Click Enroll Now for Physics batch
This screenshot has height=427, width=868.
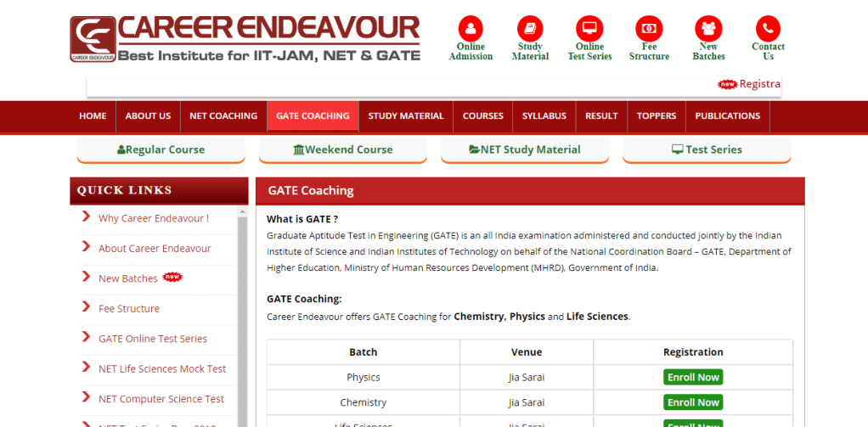(693, 377)
